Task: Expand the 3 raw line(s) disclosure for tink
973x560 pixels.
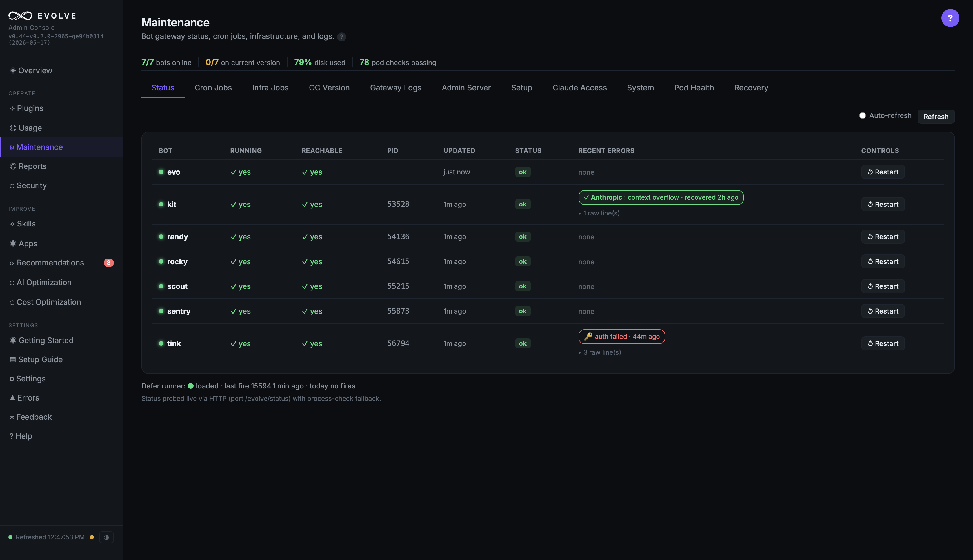Action: pyautogui.click(x=600, y=352)
